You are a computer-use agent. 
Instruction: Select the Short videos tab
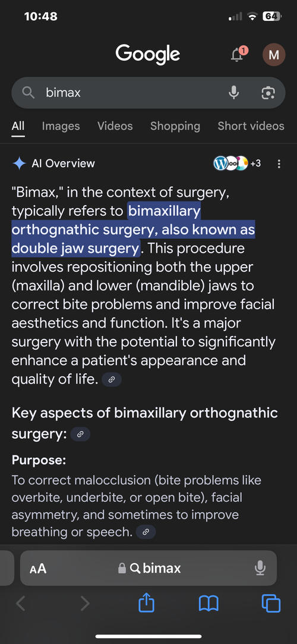click(x=251, y=126)
